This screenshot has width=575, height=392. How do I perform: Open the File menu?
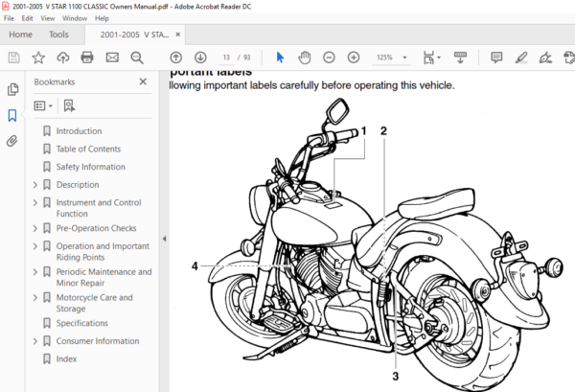[9, 18]
